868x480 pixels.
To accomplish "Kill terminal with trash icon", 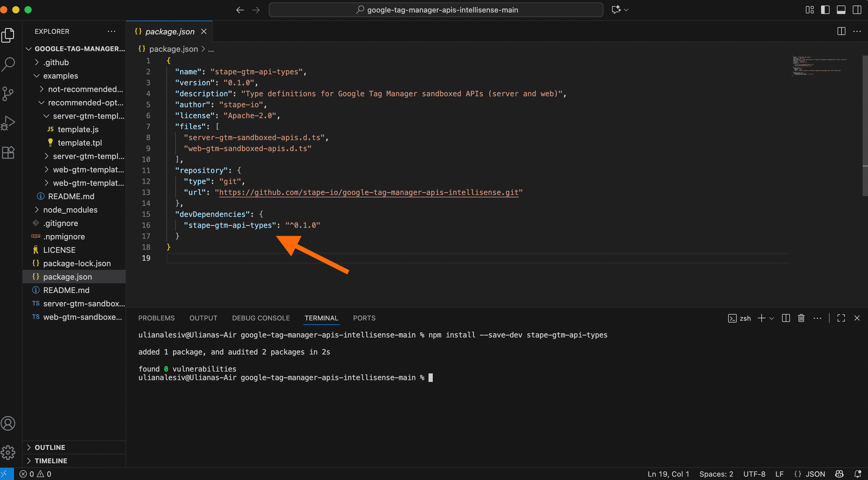I will (801, 318).
